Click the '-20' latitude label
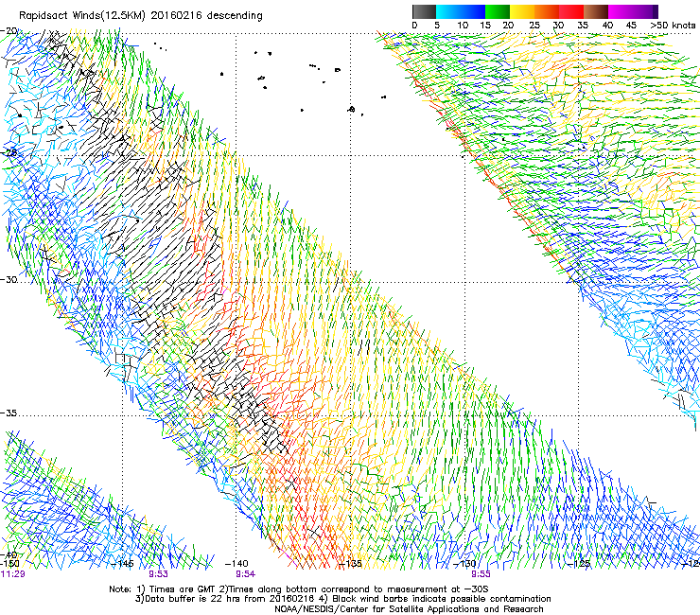700x615 pixels. tap(9, 31)
